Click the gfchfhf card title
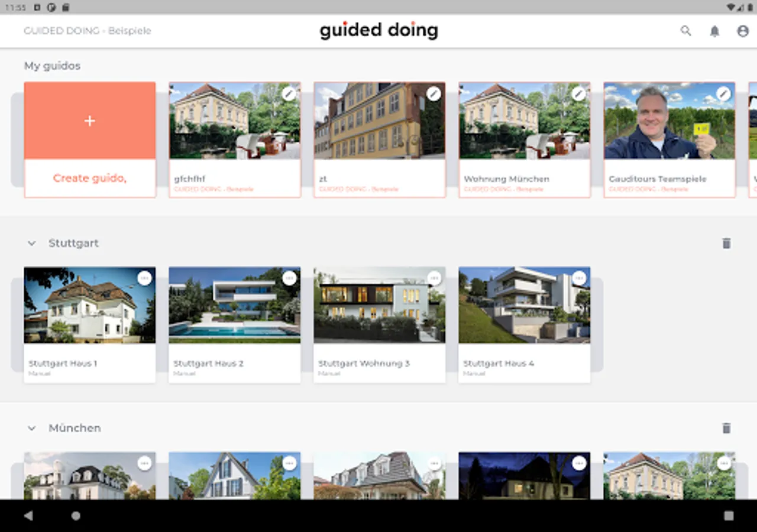The height and width of the screenshot is (532, 757). pos(190,179)
